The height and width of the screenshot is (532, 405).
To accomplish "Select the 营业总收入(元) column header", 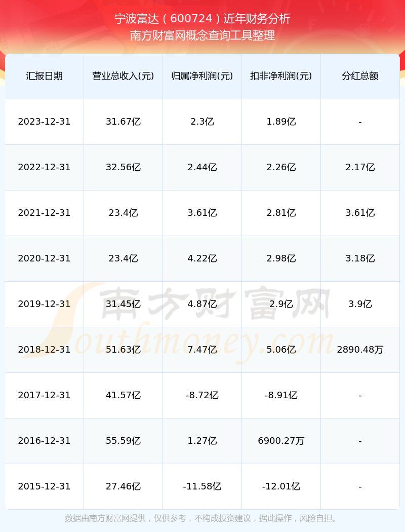I will [124, 76].
